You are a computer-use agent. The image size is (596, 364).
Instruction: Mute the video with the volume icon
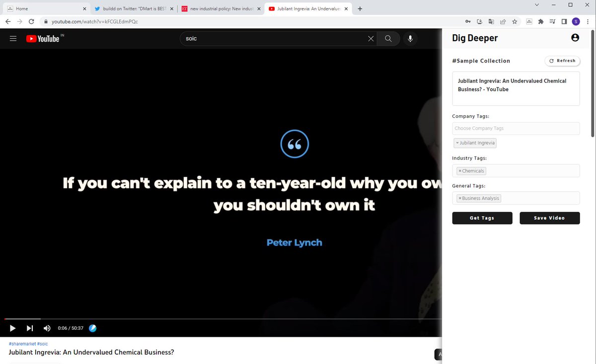point(47,328)
